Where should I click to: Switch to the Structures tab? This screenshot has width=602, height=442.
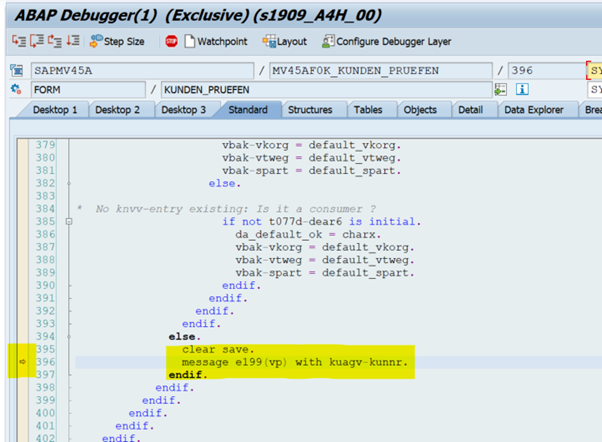click(312, 109)
